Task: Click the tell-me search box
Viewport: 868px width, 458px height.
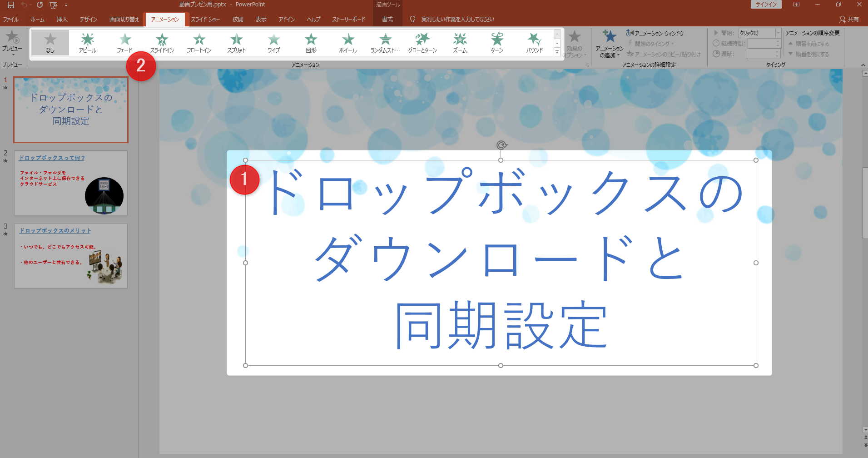Action: coord(457,19)
